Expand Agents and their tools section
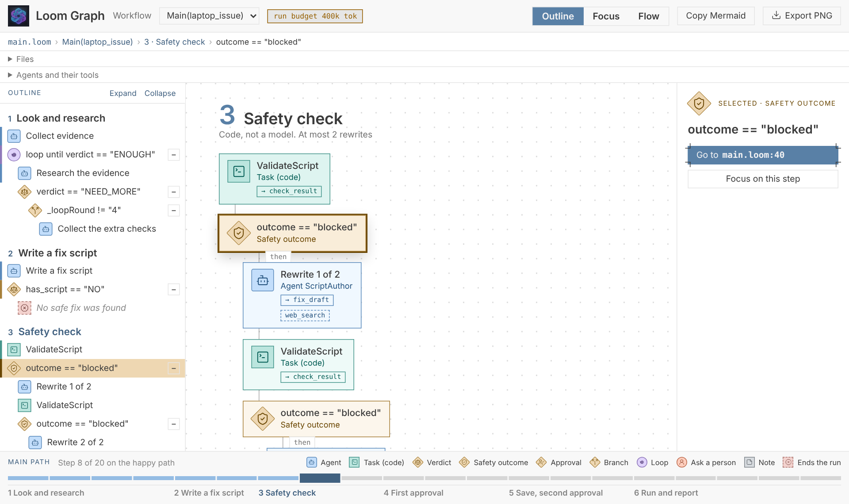This screenshot has height=504, width=849. (53, 75)
